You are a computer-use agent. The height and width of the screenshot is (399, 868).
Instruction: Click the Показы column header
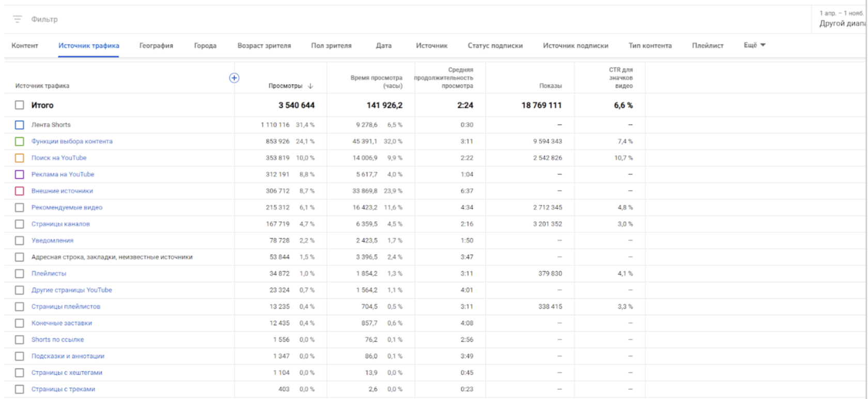[550, 86]
